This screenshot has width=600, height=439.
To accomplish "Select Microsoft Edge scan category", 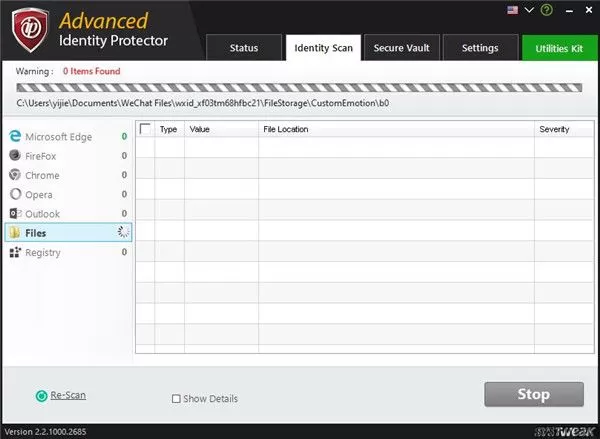I will [x=59, y=137].
